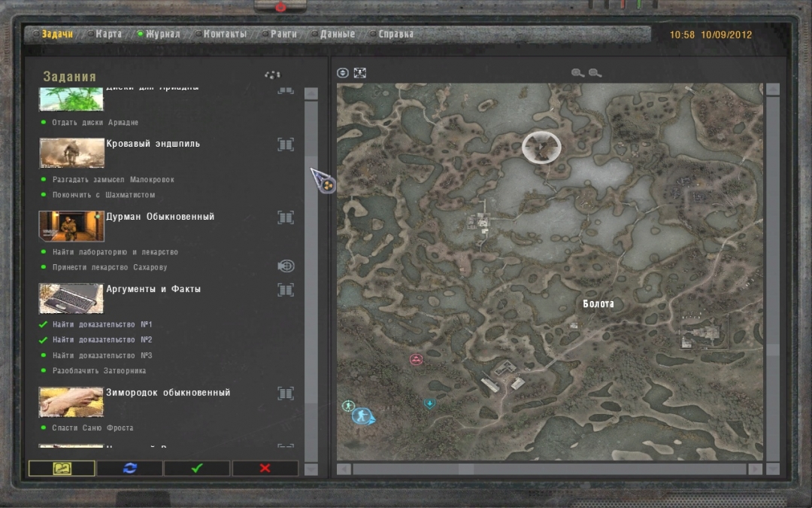Click the yellow book filter button

point(62,468)
